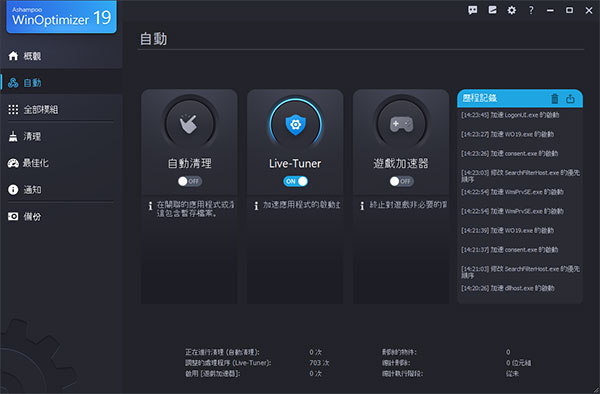Click the camera icon beside 備份
This screenshot has width=600, height=394.
coord(13,217)
